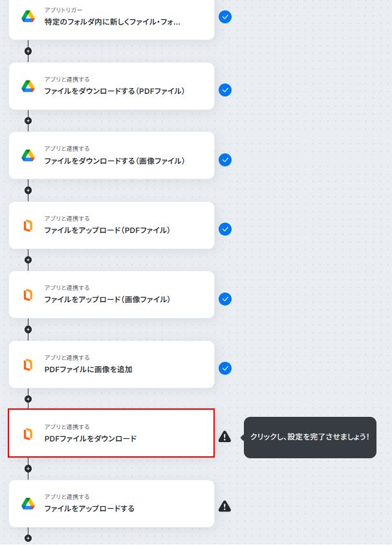The width and height of the screenshot is (392, 545).
Task: Click the warning triangle beside PDFファイルをダウンロード
Action: tap(225, 436)
